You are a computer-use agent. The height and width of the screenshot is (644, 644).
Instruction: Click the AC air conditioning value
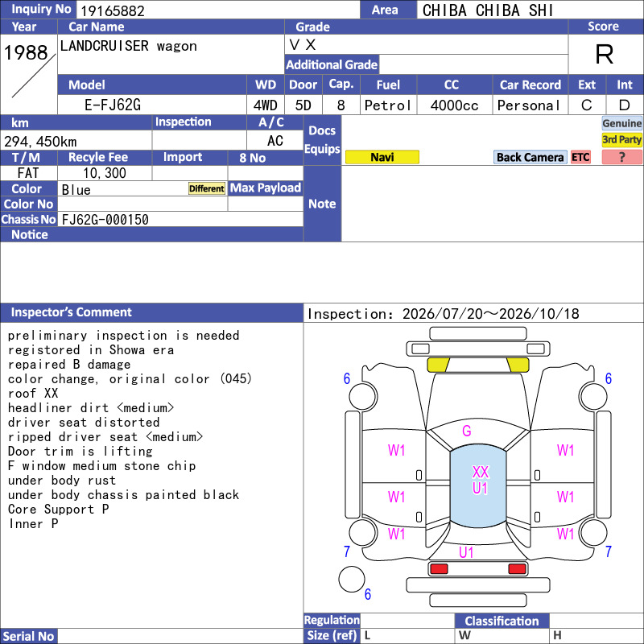tap(275, 141)
